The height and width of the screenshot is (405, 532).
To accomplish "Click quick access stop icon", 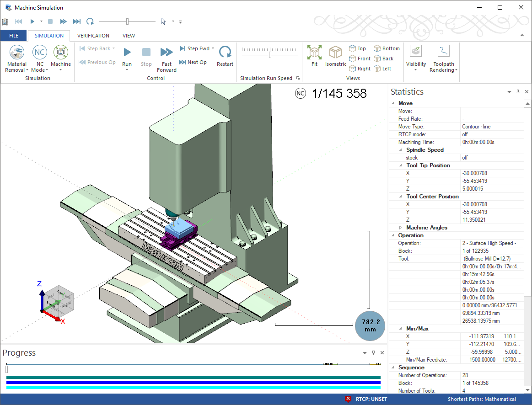I will pos(50,21).
